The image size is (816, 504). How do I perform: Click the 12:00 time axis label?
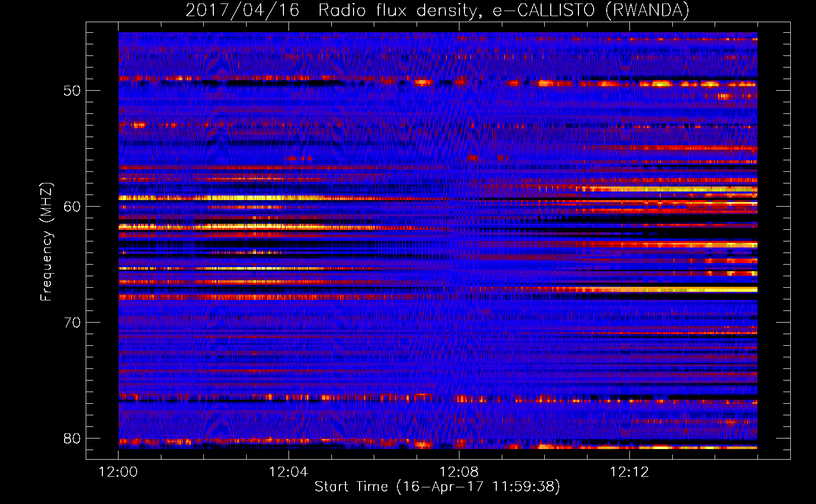tap(118, 472)
